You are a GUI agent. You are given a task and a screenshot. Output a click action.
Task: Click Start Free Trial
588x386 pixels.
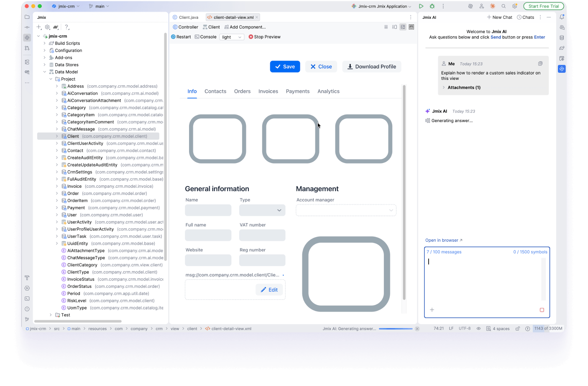(544, 6)
